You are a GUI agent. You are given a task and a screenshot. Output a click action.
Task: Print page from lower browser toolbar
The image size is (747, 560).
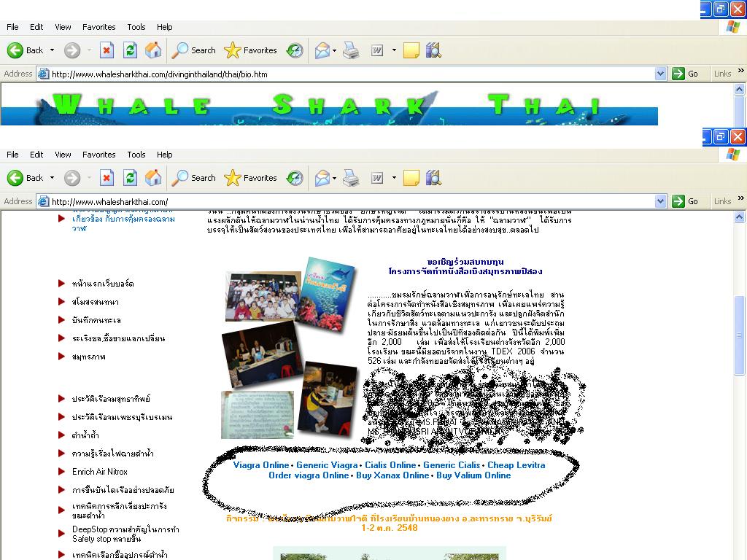[351, 178]
